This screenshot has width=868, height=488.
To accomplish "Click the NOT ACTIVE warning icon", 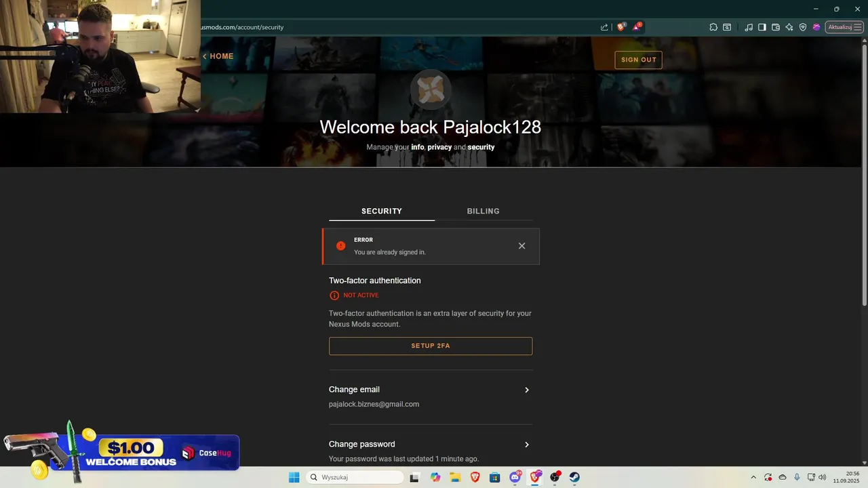I will [334, 296].
